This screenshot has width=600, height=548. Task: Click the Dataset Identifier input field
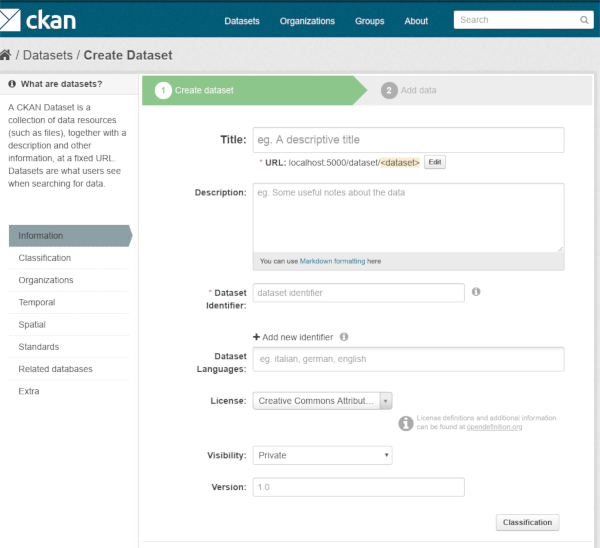click(x=359, y=293)
